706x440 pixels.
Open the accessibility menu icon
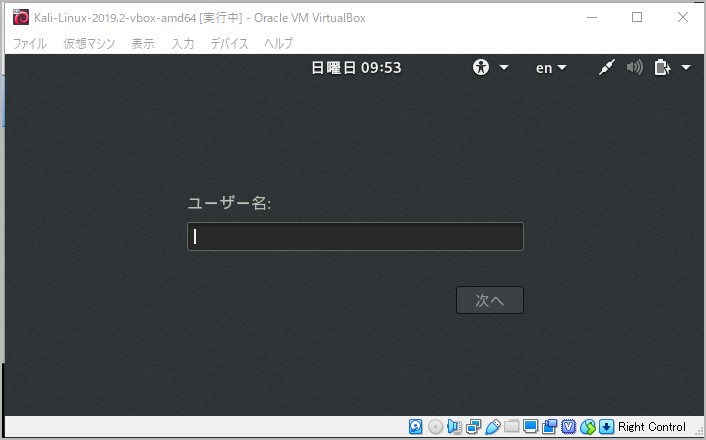[480, 68]
